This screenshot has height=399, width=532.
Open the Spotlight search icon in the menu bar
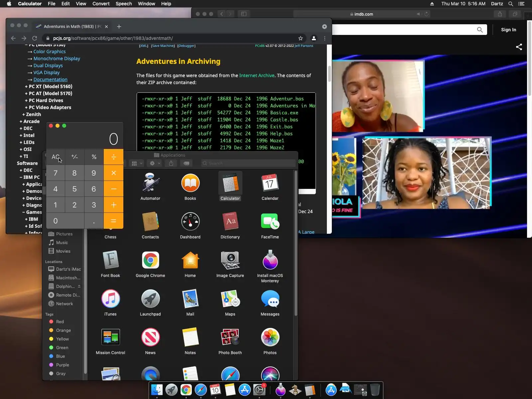click(511, 4)
